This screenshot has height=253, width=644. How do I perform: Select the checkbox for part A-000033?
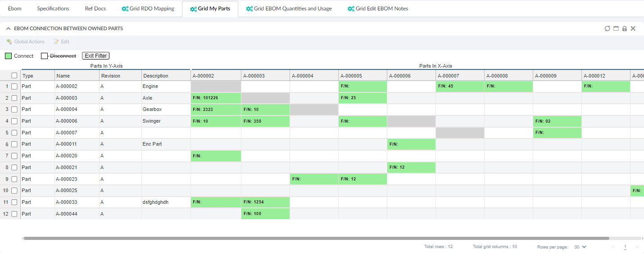tap(14, 202)
